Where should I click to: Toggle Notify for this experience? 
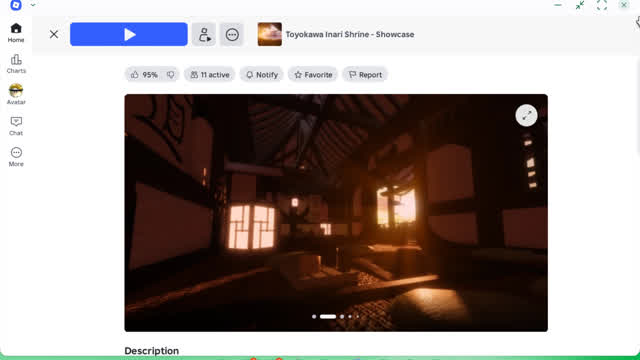[x=262, y=75]
